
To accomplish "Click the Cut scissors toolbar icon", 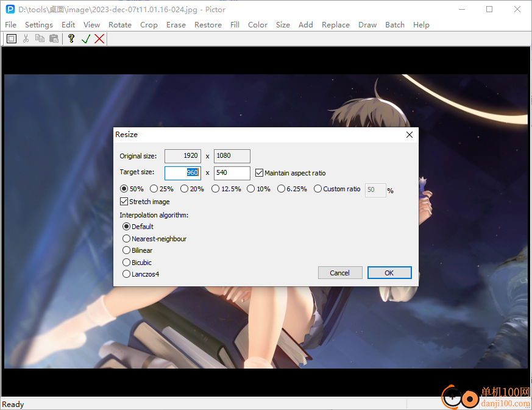I will point(26,38).
